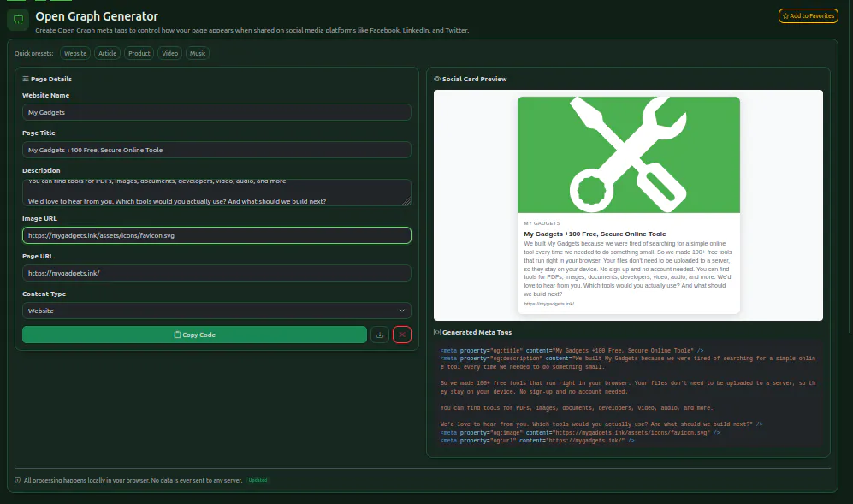Click the preview card description paragraph
This screenshot has height=504, width=853.
click(628, 269)
